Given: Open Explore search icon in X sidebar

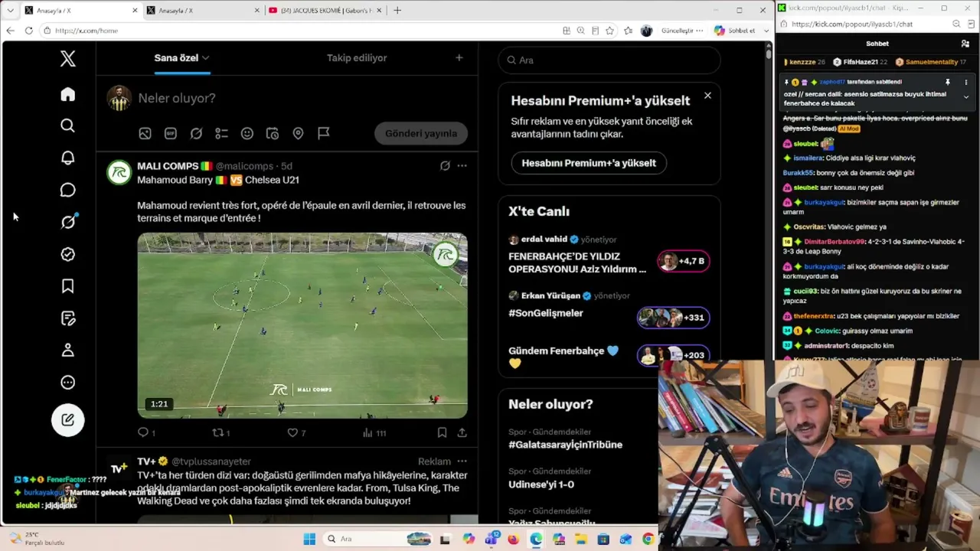Looking at the screenshot, I should tap(68, 126).
